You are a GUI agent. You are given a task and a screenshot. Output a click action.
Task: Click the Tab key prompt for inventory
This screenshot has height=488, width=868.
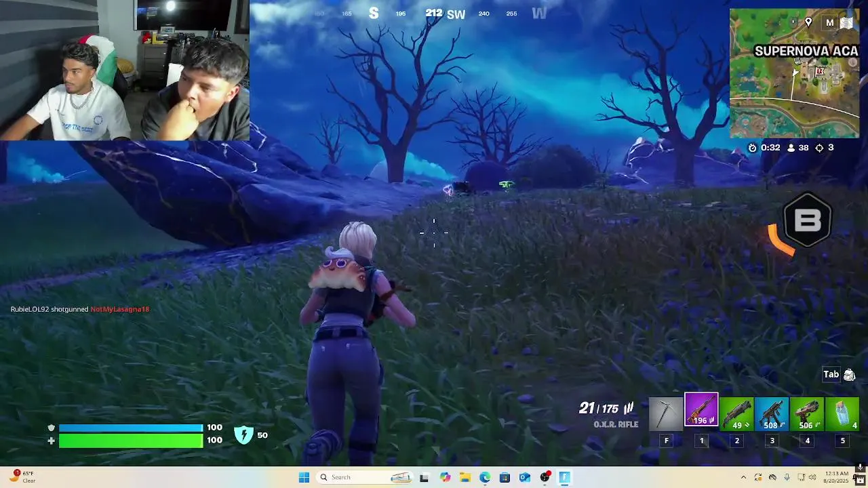[x=831, y=374]
